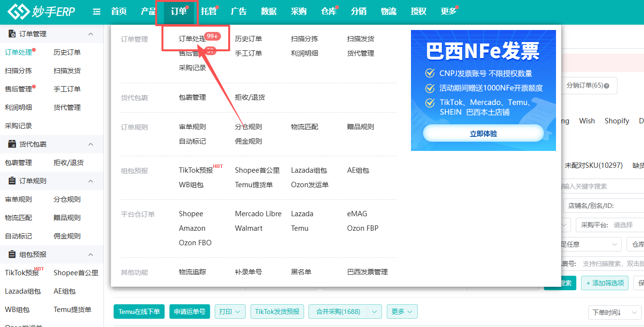Select 订单处理 in the dropdown menu
This screenshot has height=327, width=644.
click(192, 39)
